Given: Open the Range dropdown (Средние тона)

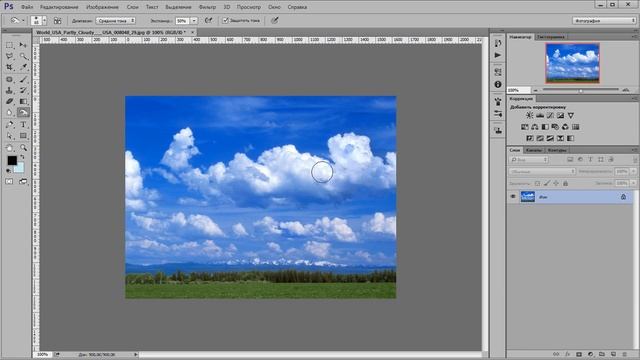Looking at the screenshot, I should point(116,20).
